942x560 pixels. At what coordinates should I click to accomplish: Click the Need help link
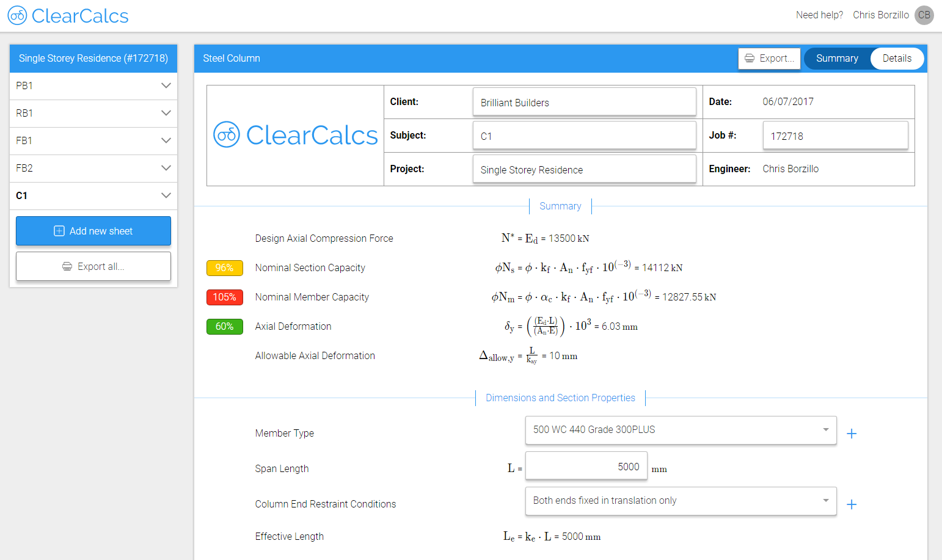(x=819, y=15)
